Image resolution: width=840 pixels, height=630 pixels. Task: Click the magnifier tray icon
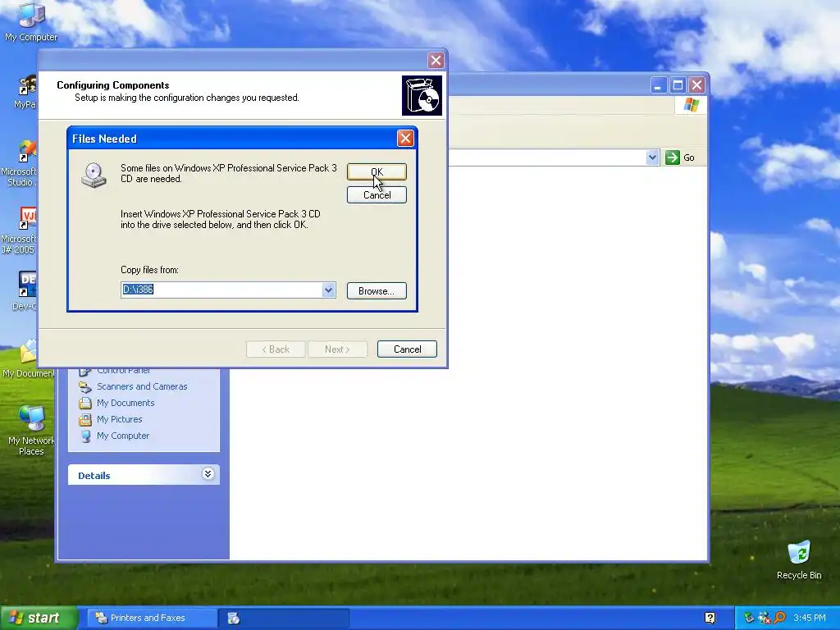coord(779,618)
